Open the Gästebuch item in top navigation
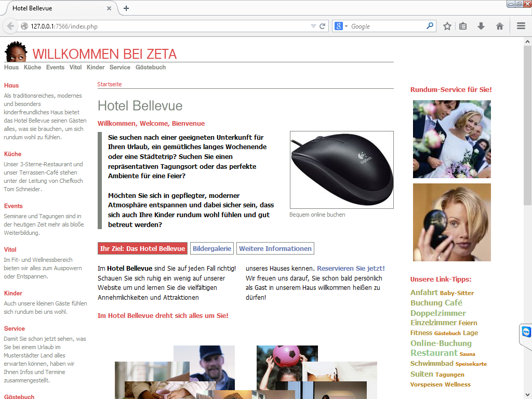The image size is (532, 399). coord(151,67)
